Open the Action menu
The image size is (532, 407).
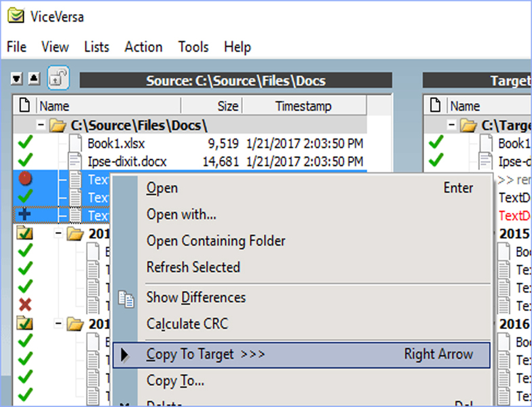(144, 47)
